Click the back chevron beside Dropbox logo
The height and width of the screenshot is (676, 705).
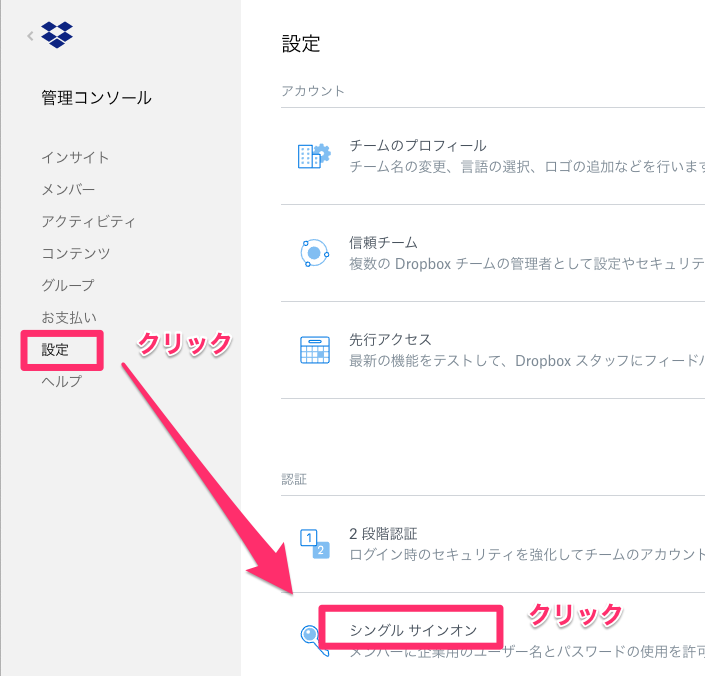pos(30,36)
